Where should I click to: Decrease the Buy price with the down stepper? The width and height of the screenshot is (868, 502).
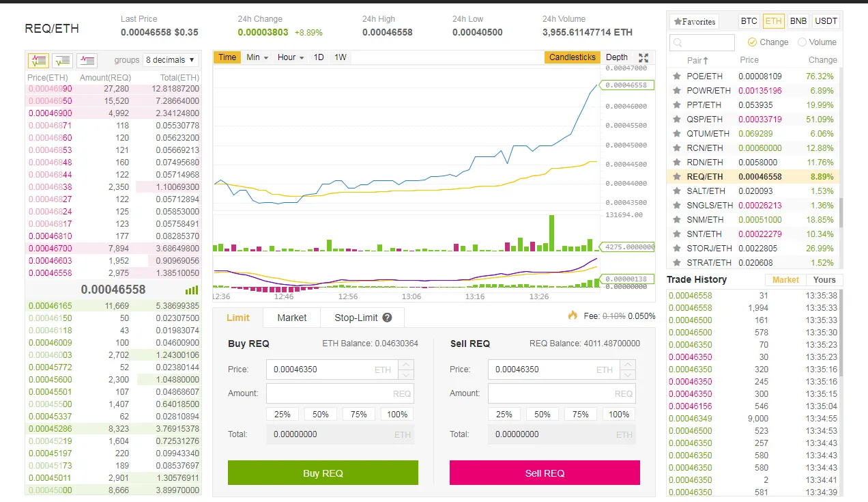[x=405, y=374]
